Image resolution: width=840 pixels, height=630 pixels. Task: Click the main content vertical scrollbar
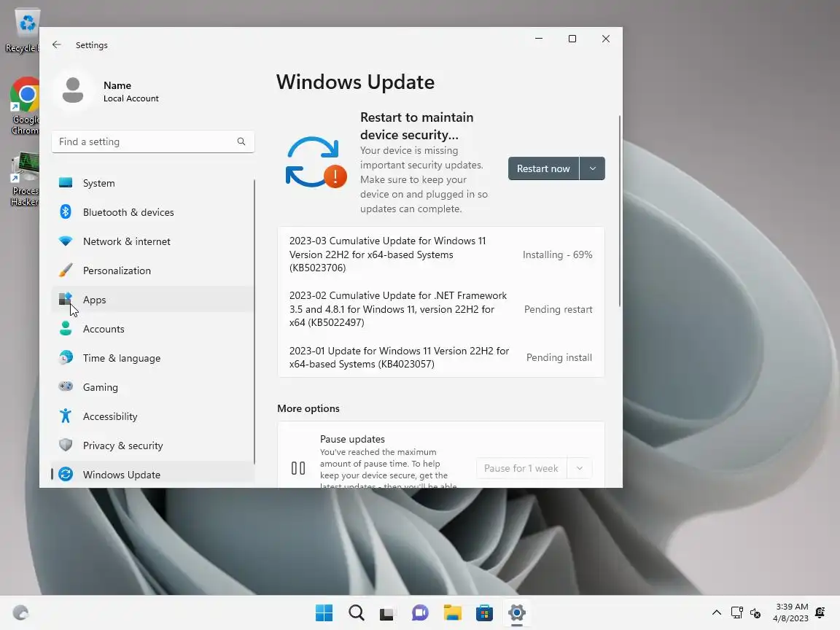coord(620,211)
